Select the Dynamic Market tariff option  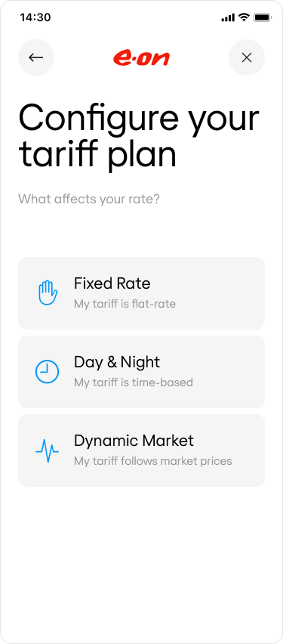point(142,450)
